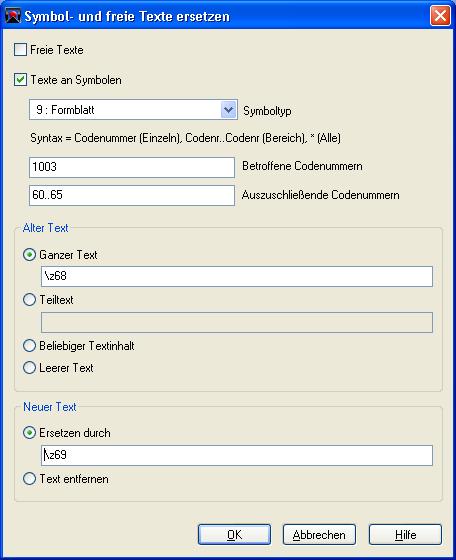
Task: Uncheck Texte an Symbolen checkbox
Action: coord(20,80)
